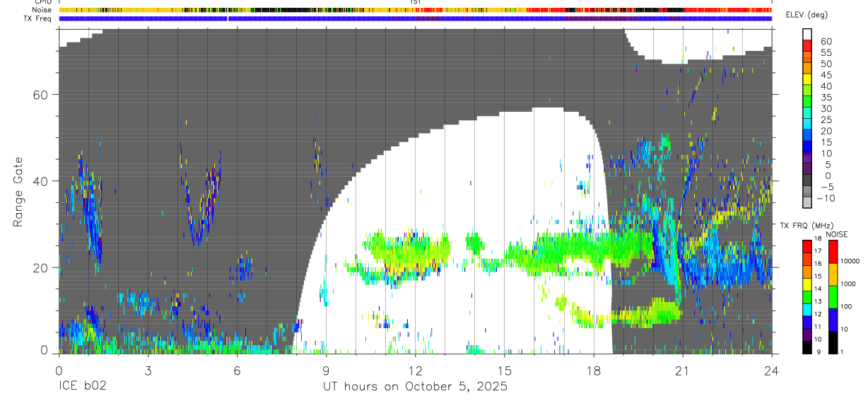Pick the TX FRQ bar segment between 17 and 18
This screenshot has height=401, width=868.
(807, 245)
